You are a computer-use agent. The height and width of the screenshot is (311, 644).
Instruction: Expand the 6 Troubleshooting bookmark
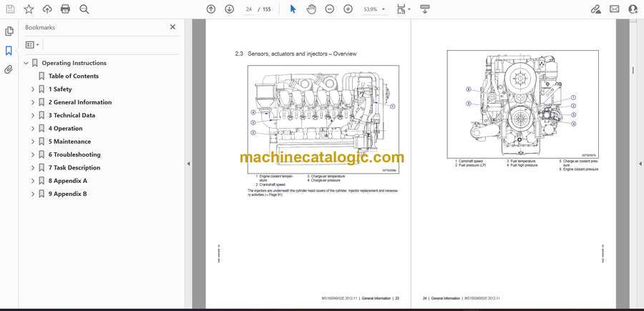(33, 154)
